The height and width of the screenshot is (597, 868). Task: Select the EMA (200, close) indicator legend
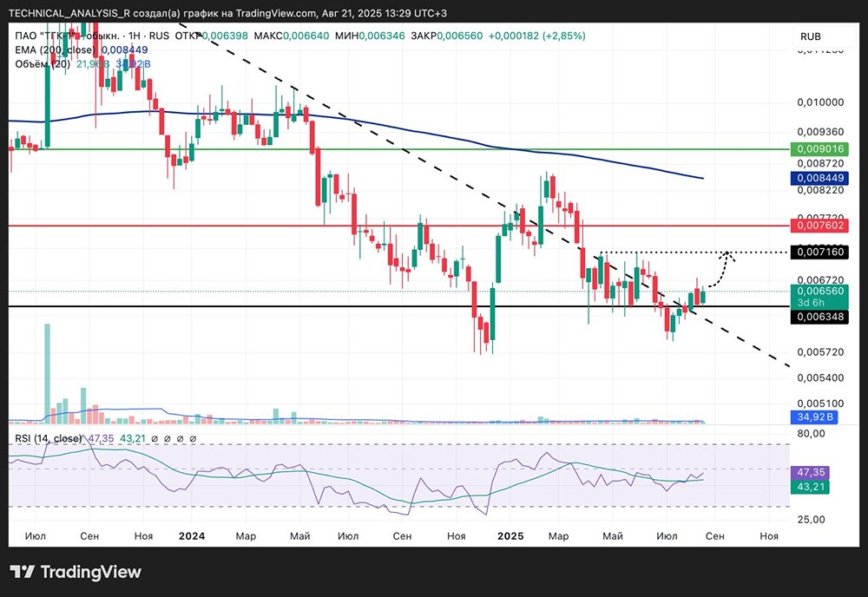(x=56, y=49)
